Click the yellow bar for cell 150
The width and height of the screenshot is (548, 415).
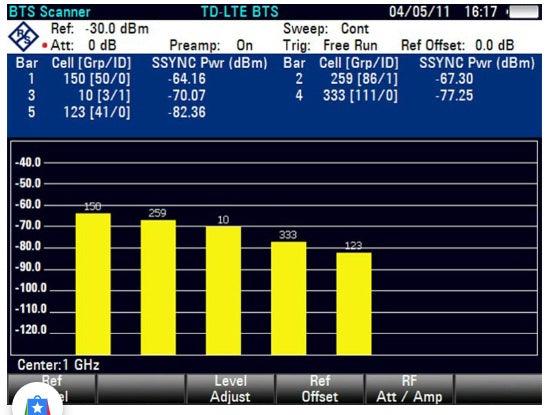[93, 284]
